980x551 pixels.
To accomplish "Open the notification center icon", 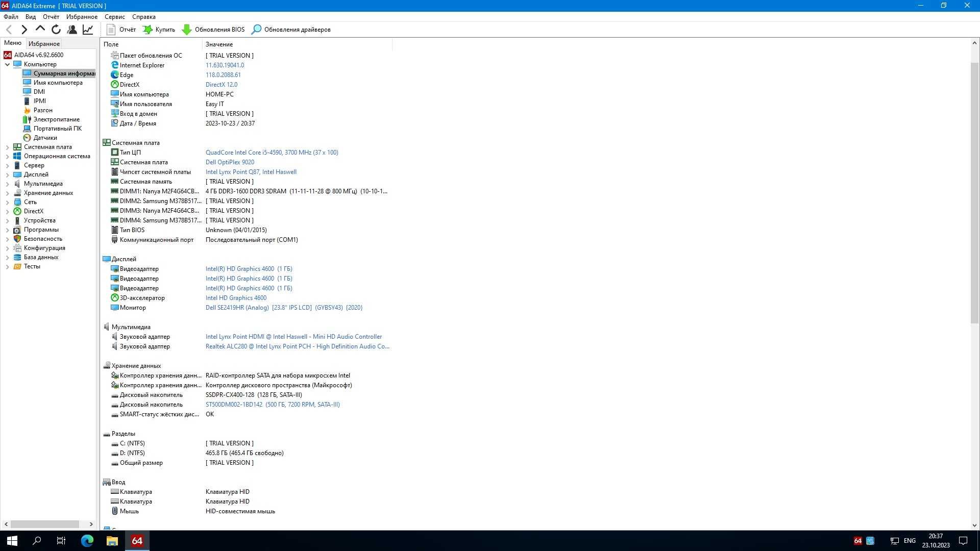I will pos(963,541).
